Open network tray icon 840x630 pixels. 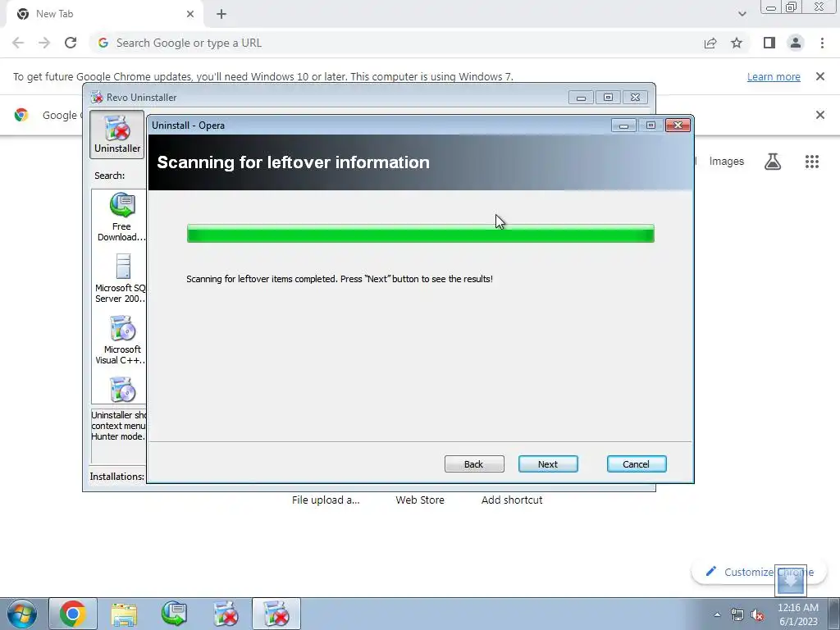[x=737, y=614]
